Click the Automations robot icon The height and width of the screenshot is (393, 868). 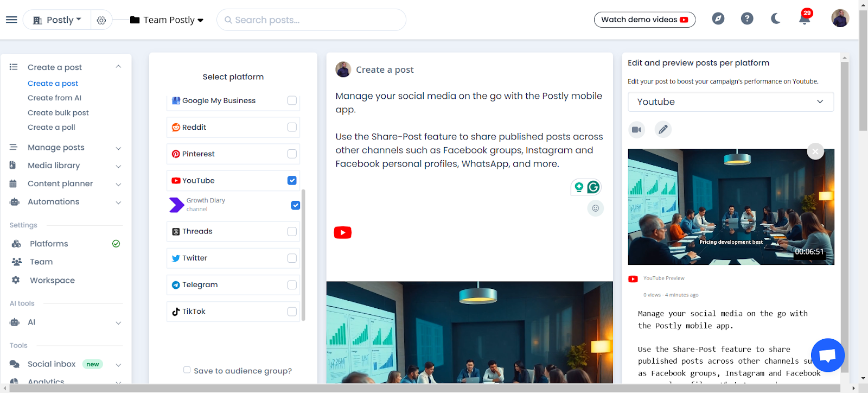pyautogui.click(x=14, y=202)
